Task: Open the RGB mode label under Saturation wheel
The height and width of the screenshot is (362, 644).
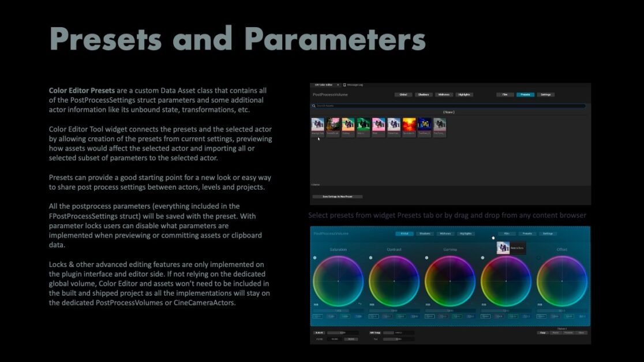Action: click(316, 304)
